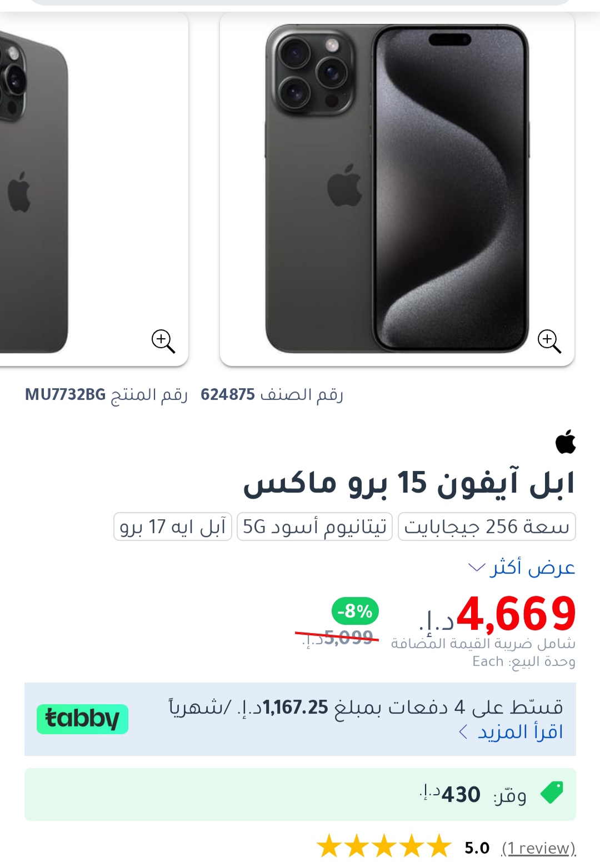This screenshot has height=868, width=600.
Task: Click the five-star rating icons
Action: click(x=384, y=847)
